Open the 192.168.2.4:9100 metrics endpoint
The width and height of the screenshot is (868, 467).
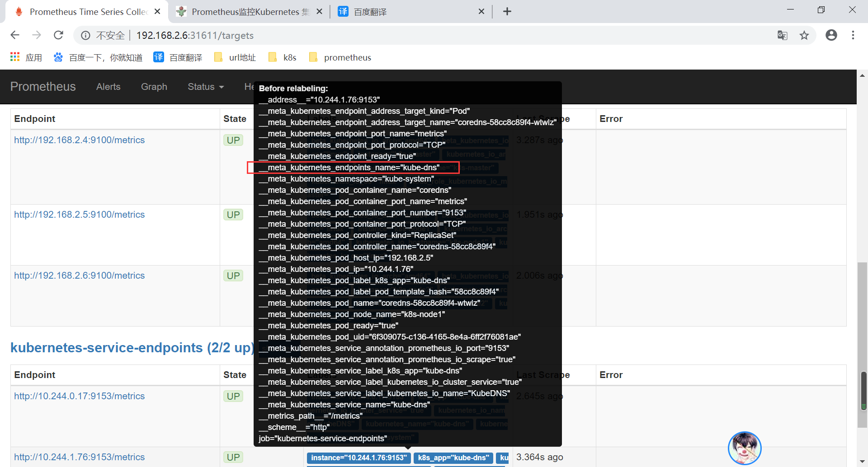coord(80,140)
